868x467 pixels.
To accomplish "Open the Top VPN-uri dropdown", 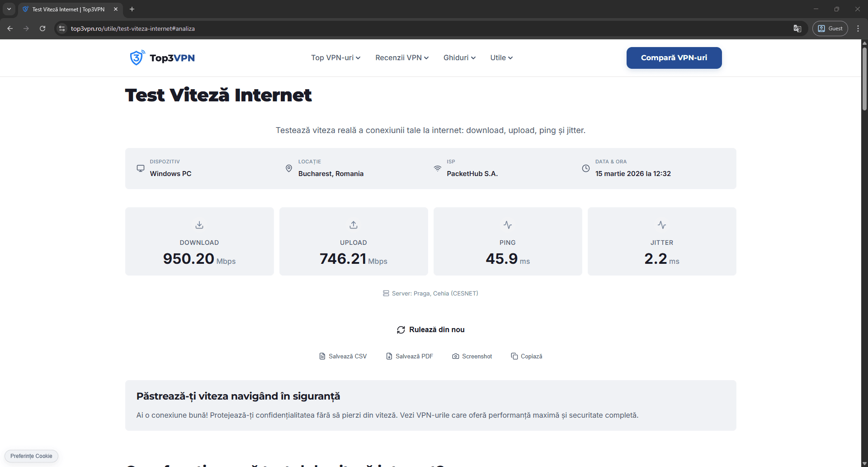I will [335, 57].
